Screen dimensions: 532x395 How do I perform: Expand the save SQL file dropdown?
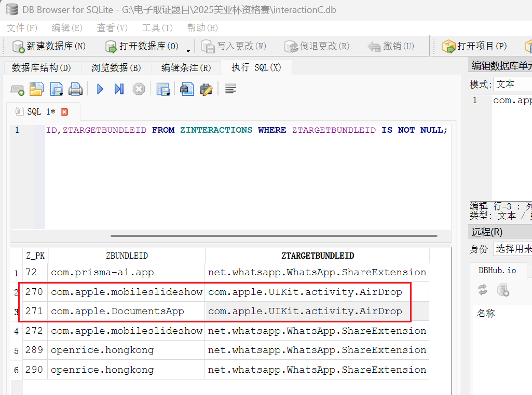pyautogui.click(x=61, y=94)
